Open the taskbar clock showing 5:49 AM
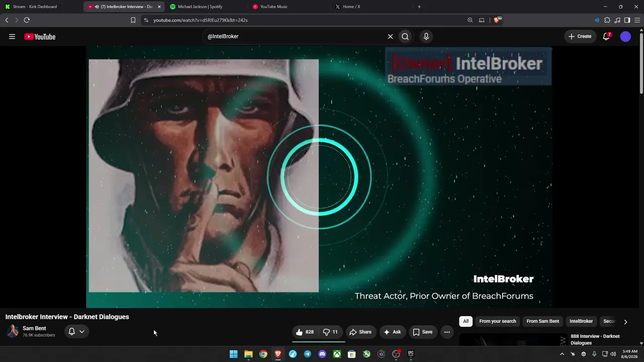Screen dimensions: 644x362 pyautogui.click(x=630, y=354)
